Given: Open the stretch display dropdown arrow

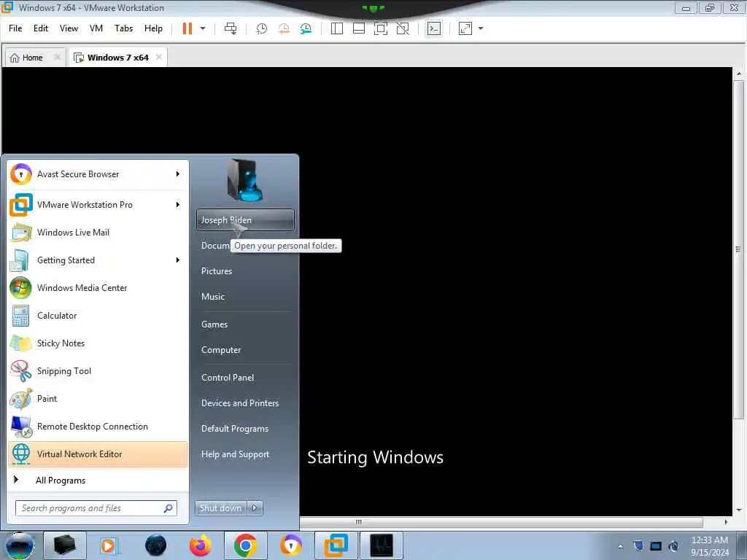Looking at the screenshot, I should (481, 28).
